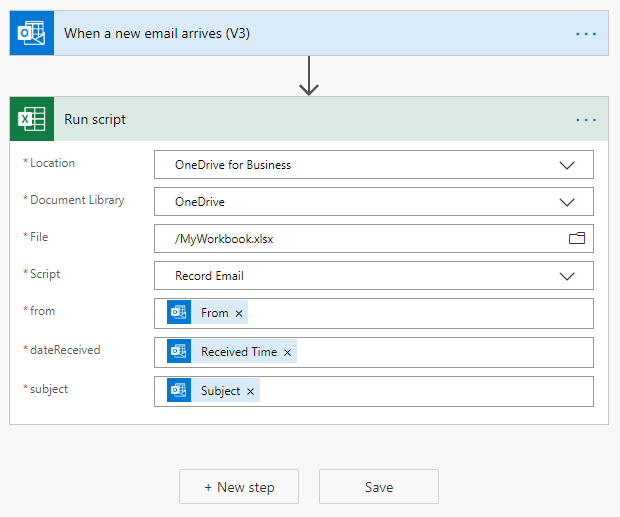Expand the Document Library dropdown
Image resolution: width=620 pixels, height=517 pixels.
(567, 202)
